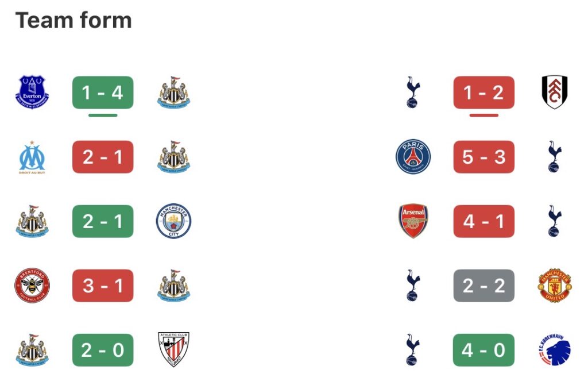Click the red 2 - 1 Marseille result
The width and height of the screenshot is (588, 389).
pos(103,157)
